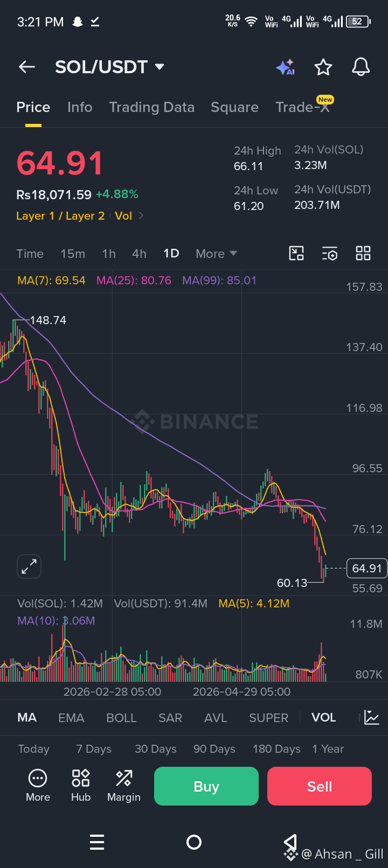Tap the MA(99): 85.01 label
388x868 pixels.
point(219,281)
